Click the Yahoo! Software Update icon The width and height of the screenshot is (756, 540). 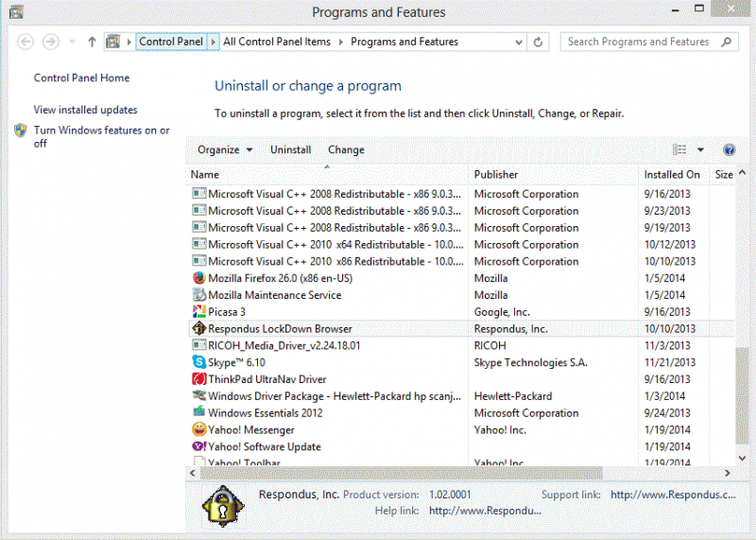pyautogui.click(x=198, y=446)
